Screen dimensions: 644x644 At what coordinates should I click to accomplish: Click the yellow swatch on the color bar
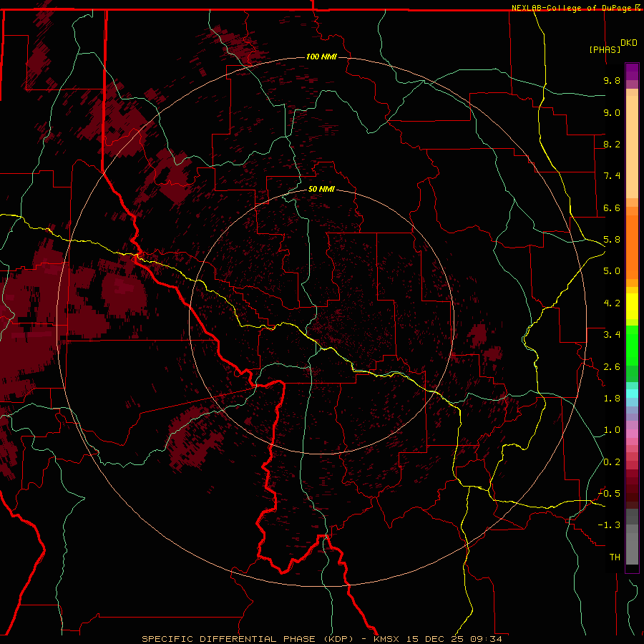[x=632, y=306]
